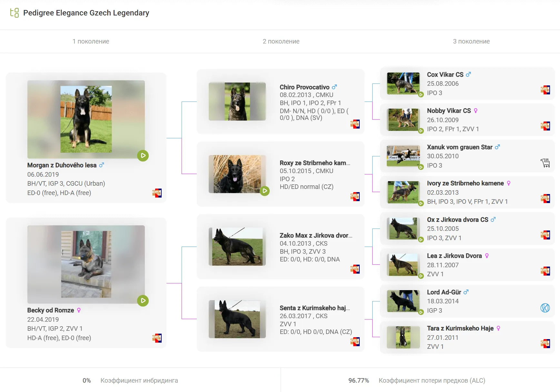Click the registry icon on Xanuk vom grauen Star
Image resolution: width=560 pixels, height=392 pixels.
(545, 163)
